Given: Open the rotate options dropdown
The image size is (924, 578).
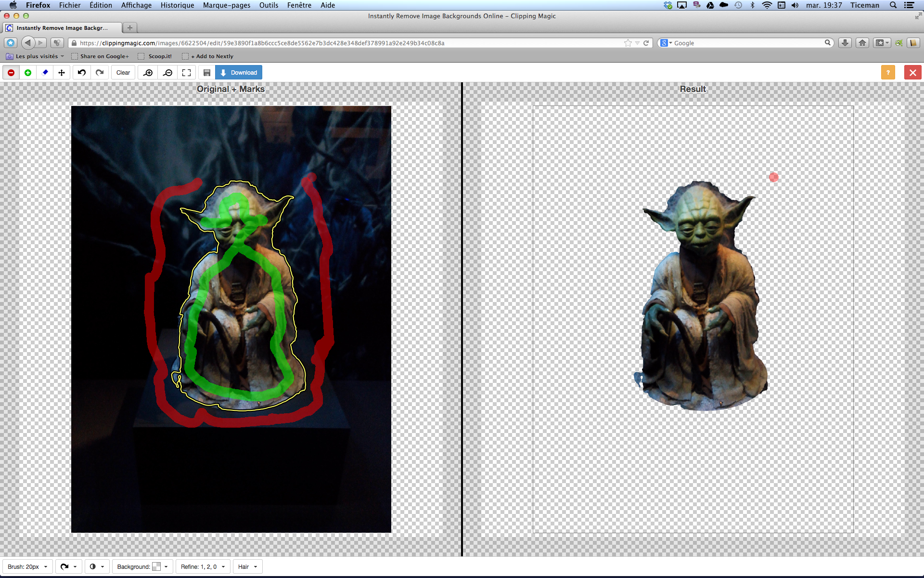Looking at the screenshot, I should click(x=69, y=566).
